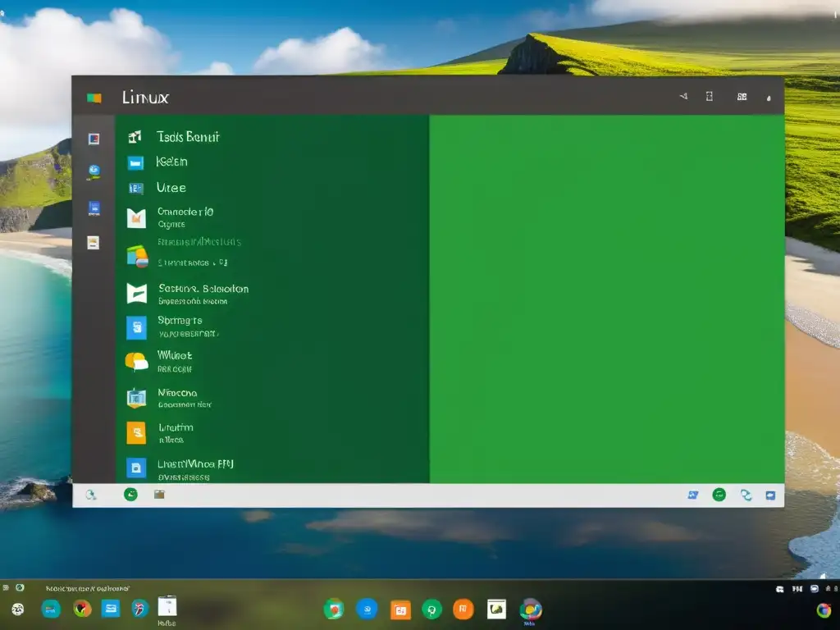The width and height of the screenshot is (840, 630).
Task: Click the "Linux" window title
Action: coord(145,98)
